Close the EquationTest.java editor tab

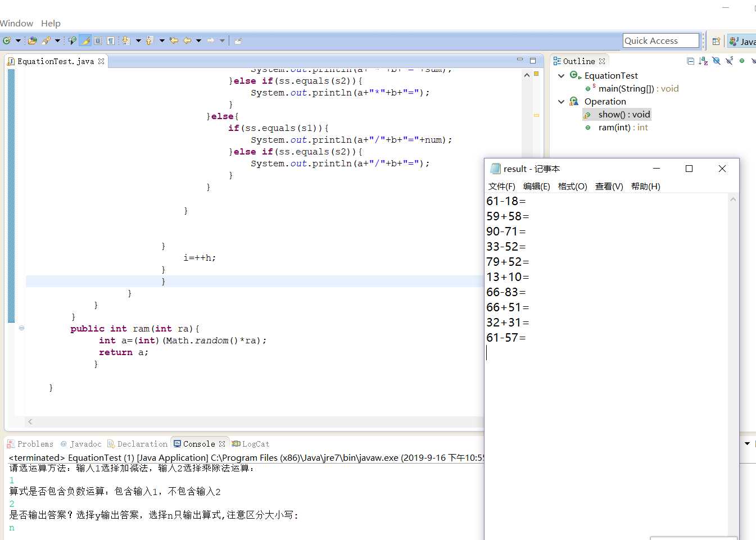(x=101, y=61)
